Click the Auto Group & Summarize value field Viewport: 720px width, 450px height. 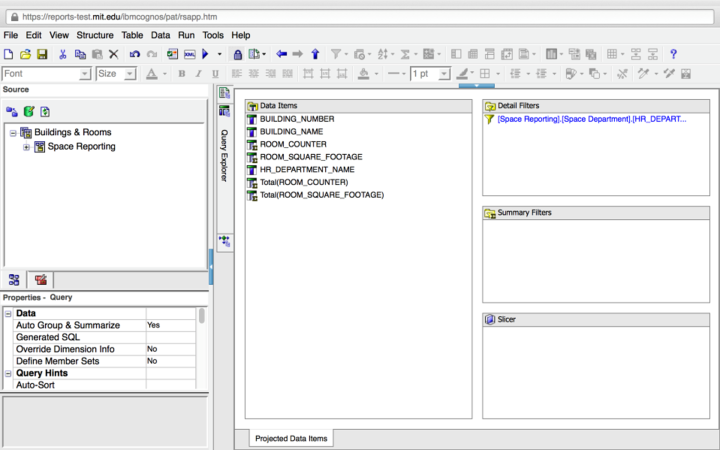pyautogui.click(x=169, y=325)
